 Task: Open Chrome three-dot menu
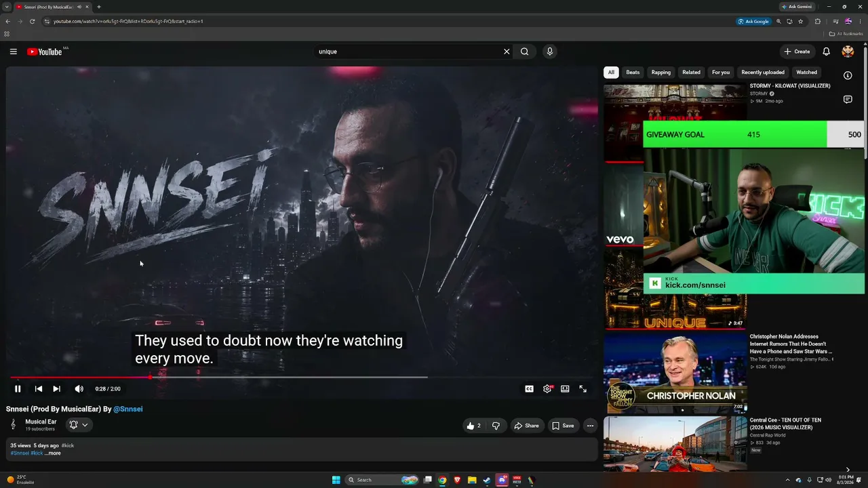click(x=859, y=21)
